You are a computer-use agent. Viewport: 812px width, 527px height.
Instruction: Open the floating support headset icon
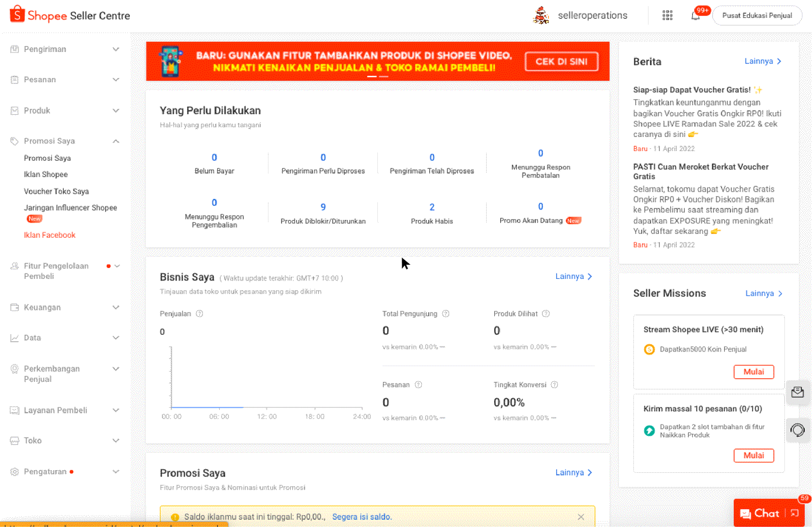(x=797, y=430)
